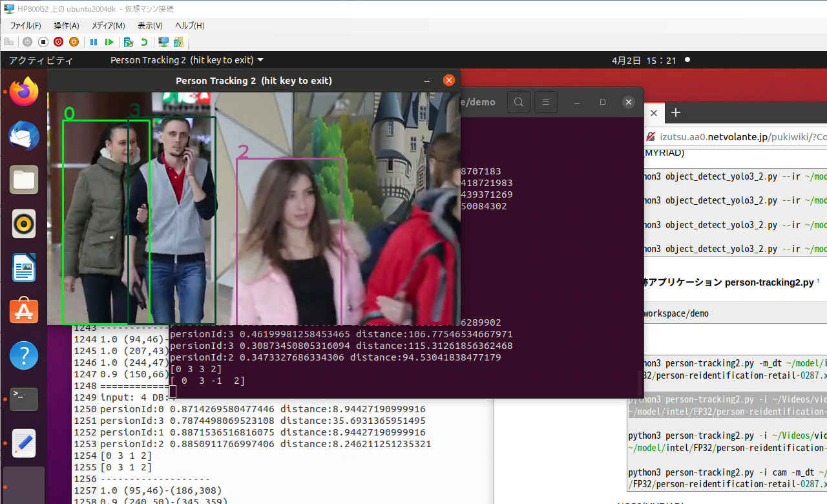Open the ファイル(F) menu
Image resolution: width=827 pixels, height=504 pixels.
pos(25,25)
